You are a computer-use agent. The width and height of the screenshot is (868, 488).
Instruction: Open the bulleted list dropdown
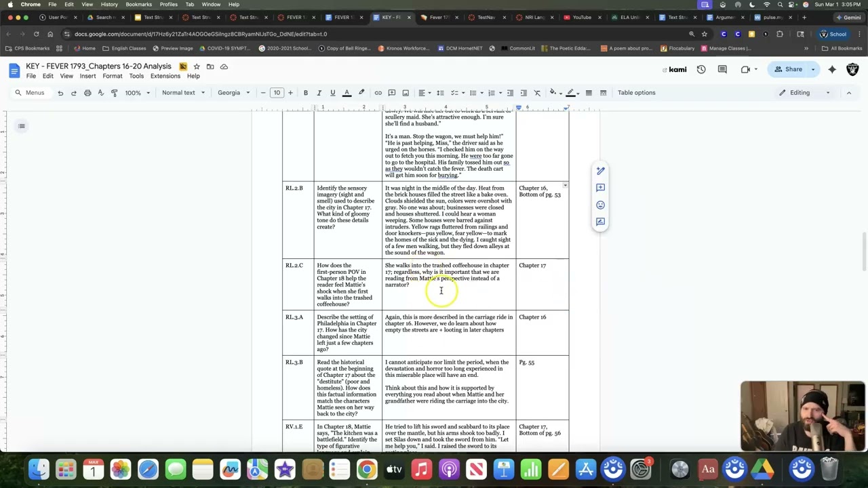tap(475, 93)
